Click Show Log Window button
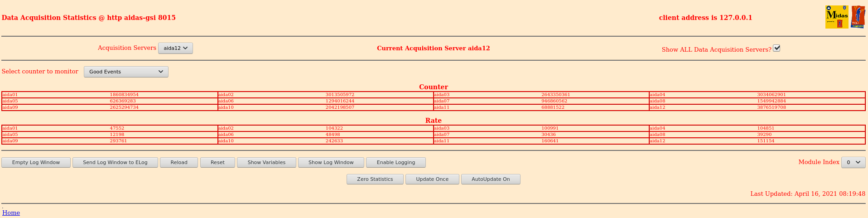The image size is (868, 218). 331,162
